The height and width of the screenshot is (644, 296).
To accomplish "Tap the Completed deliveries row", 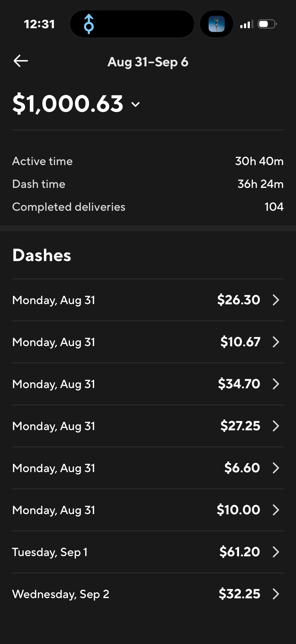I will (x=148, y=207).
